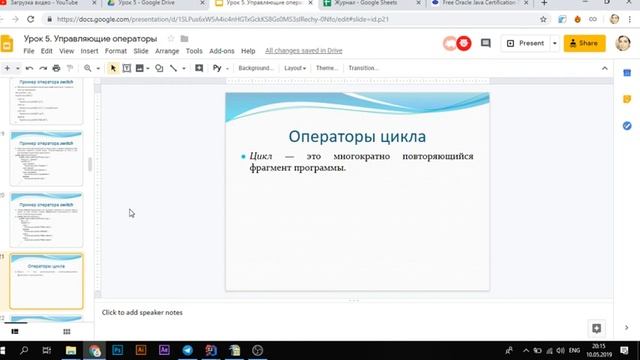The height and width of the screenshot is (360, 640).
Task: Switch to filmstrip view
Action: tap(15, 331)
